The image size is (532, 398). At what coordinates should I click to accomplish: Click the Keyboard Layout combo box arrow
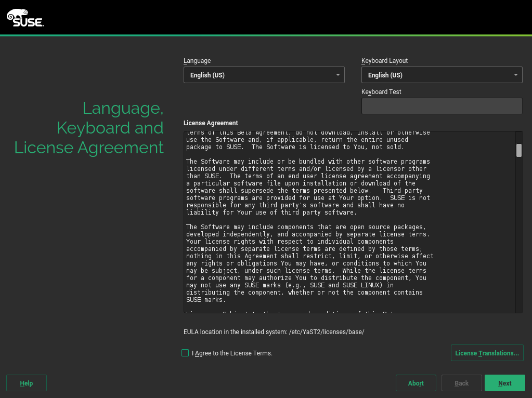515,75
